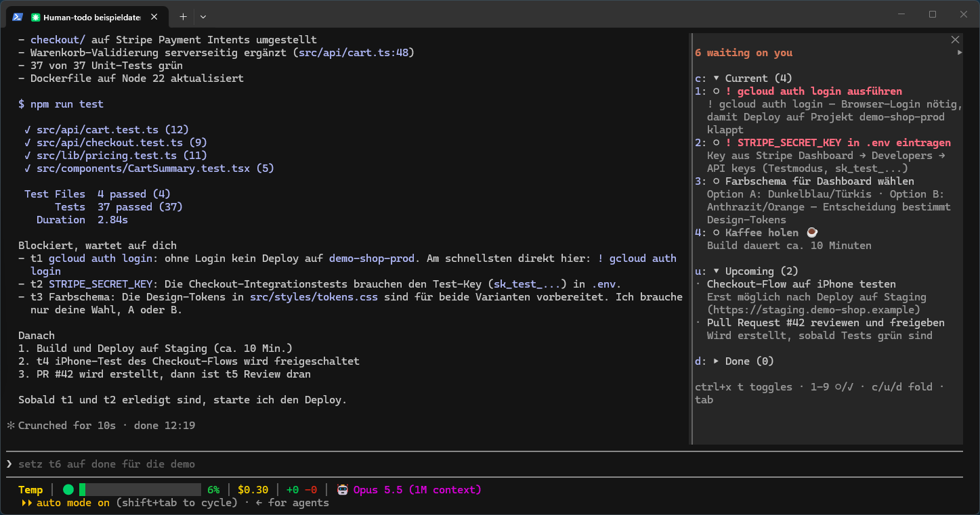The width and height of the screenshot is (980, 515).
Task: Click the $0.30 cost indicator
Action: point(253,490)
